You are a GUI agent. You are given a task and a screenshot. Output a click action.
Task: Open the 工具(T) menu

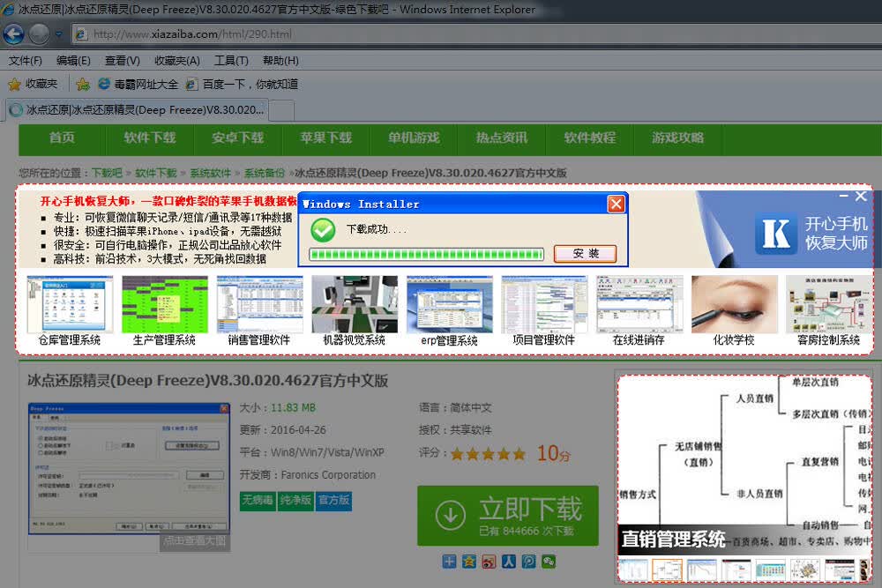pos(231,60)
